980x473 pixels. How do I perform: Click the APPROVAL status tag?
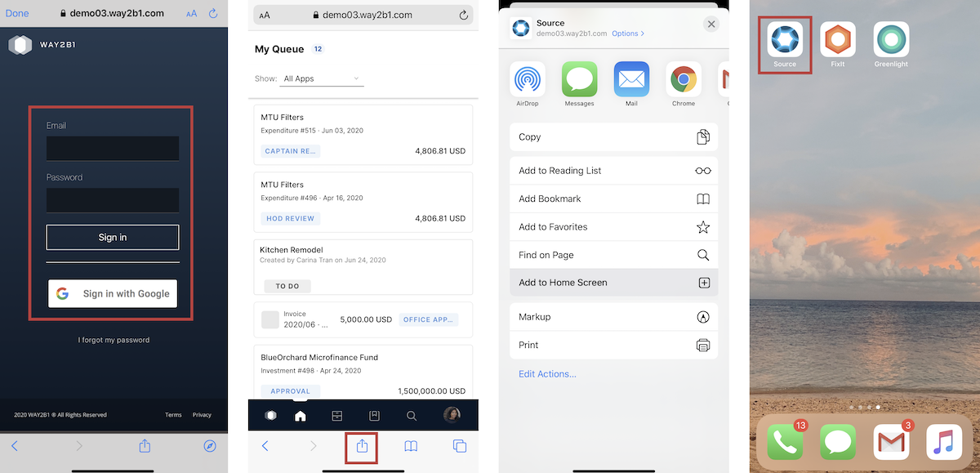pos(291,391)
